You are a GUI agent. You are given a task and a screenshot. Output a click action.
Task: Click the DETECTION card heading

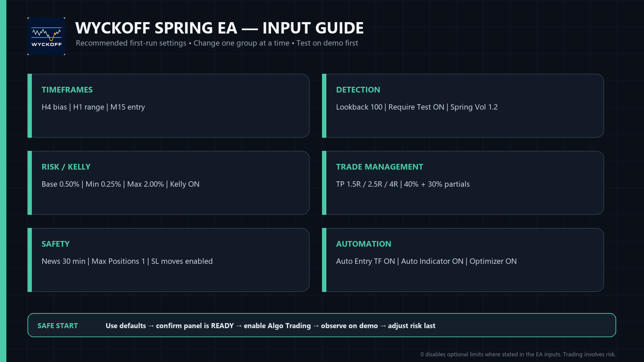click(358, 90)
